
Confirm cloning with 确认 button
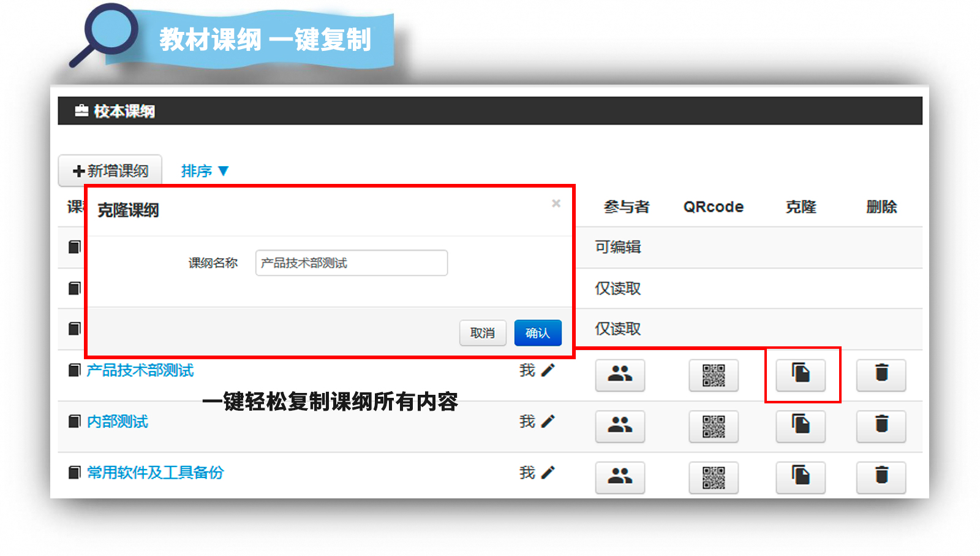click(x=537, y=333)
